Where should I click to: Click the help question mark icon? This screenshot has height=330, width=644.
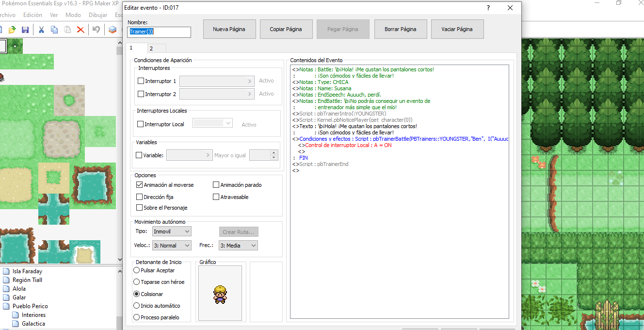pos(488,8)
